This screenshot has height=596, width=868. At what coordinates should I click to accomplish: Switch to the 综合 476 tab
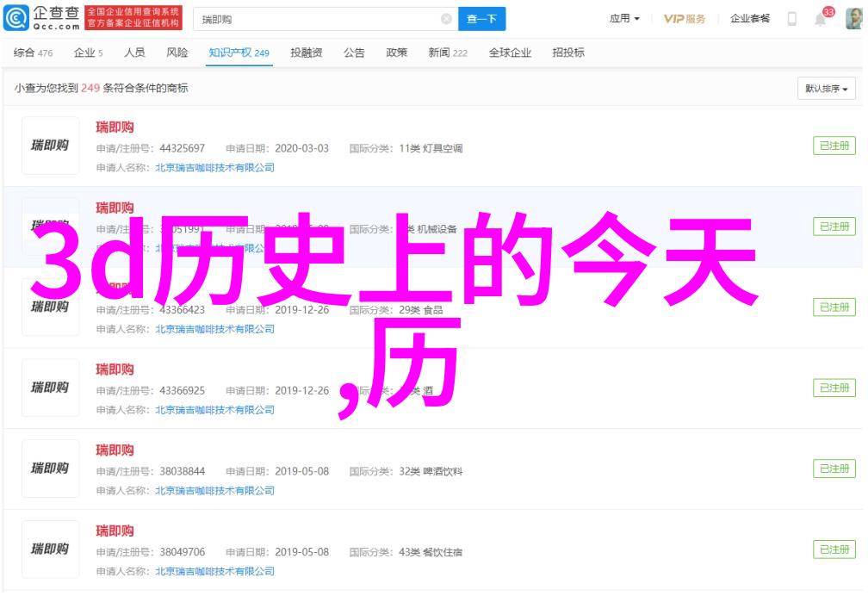[x=34, y=53]
